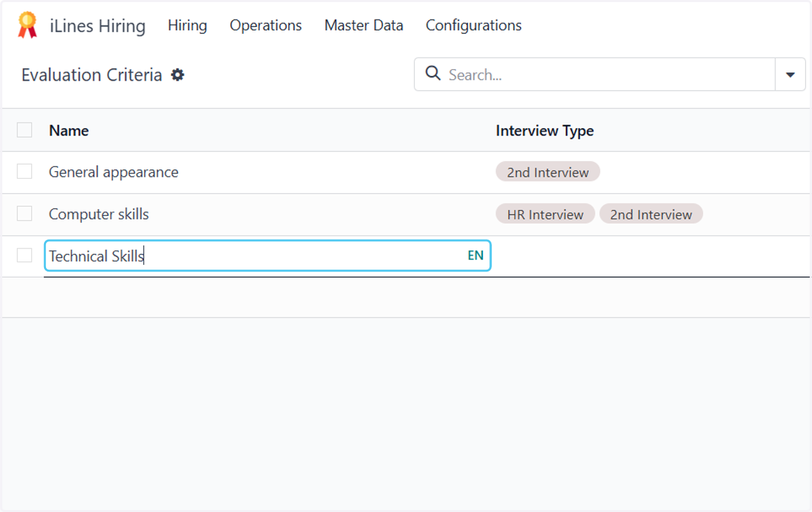Click the iLines Hiring app title
Screen dimensions: 812x512
pos(97,26)
